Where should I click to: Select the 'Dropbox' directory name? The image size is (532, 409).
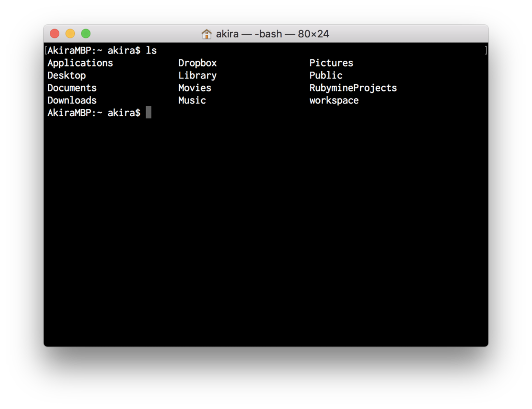click(197, 63)
